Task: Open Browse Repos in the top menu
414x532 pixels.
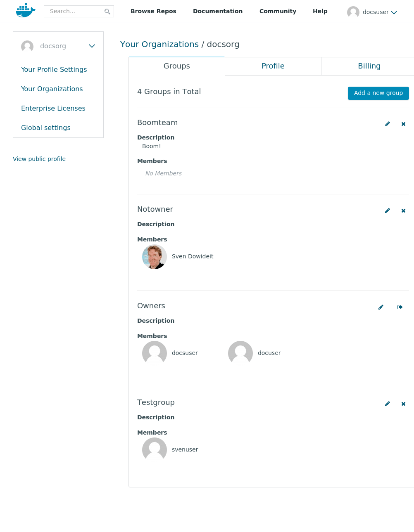Action: [x=153, y=11]
